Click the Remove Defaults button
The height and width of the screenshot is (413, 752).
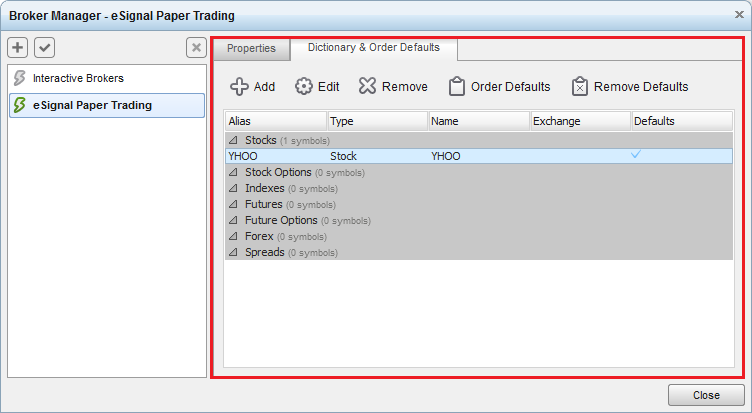[x=629, y=87]
